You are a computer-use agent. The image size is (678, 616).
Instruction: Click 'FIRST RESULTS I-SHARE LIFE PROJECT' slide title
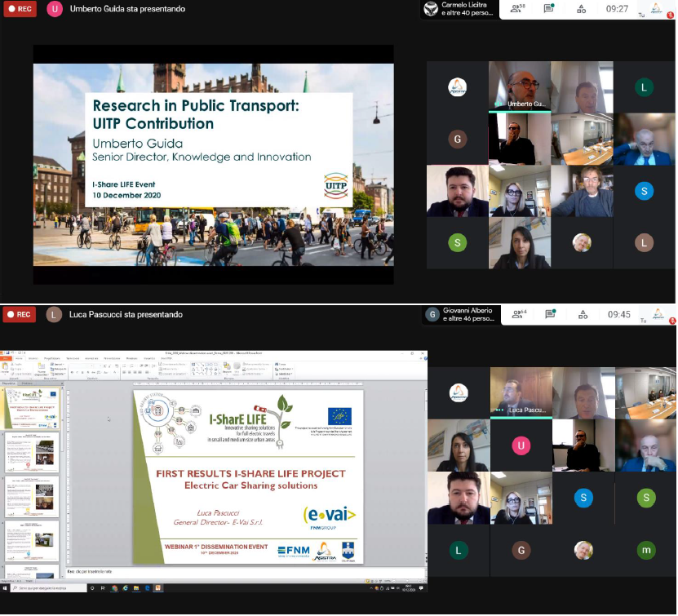click(x=250, y=473)
